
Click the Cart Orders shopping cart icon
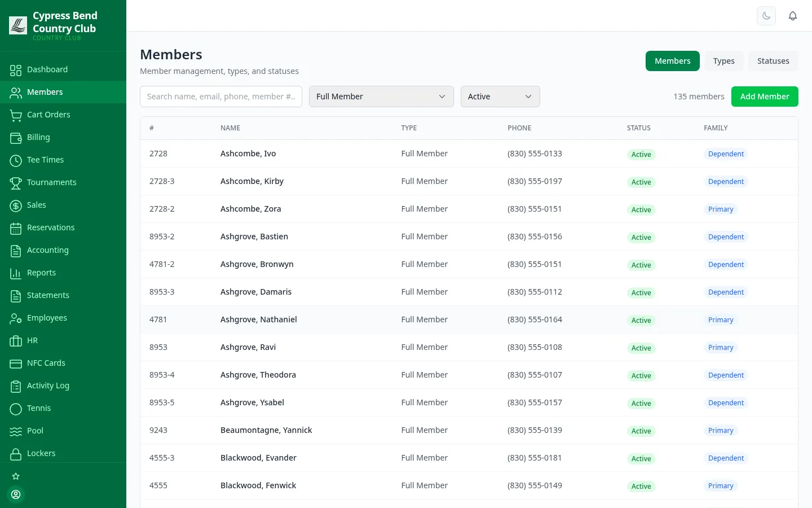pos(16,115)
